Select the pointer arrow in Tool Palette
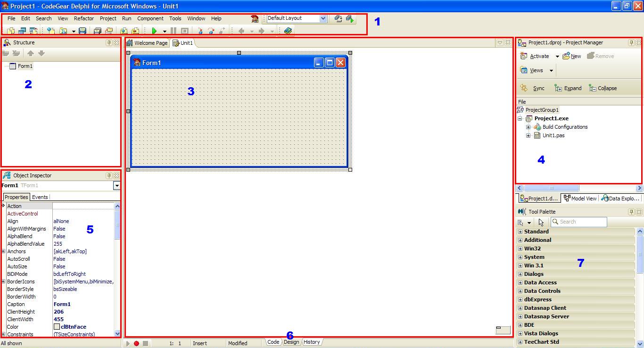This screenshot has width=644, height=348. pos(541,222)
